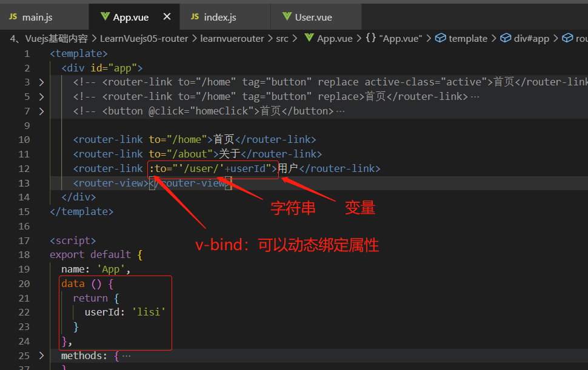Open the src breadcrumb folder
The width and height of the screenshot is (588, 370).
[282, 39]
